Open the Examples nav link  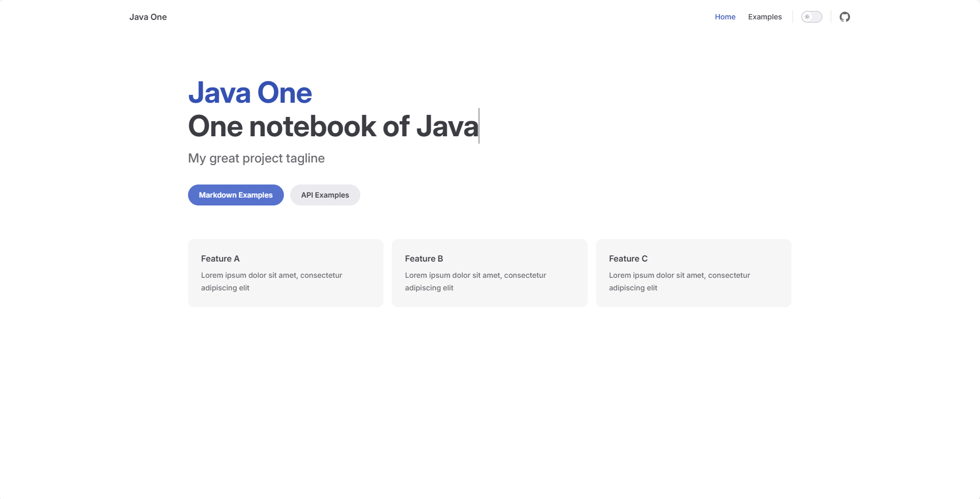pyautogui.click(x=765, y=17)
